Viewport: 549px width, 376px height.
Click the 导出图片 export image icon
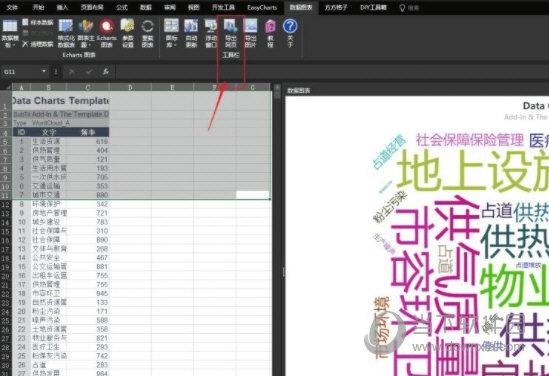click(251, 26)
